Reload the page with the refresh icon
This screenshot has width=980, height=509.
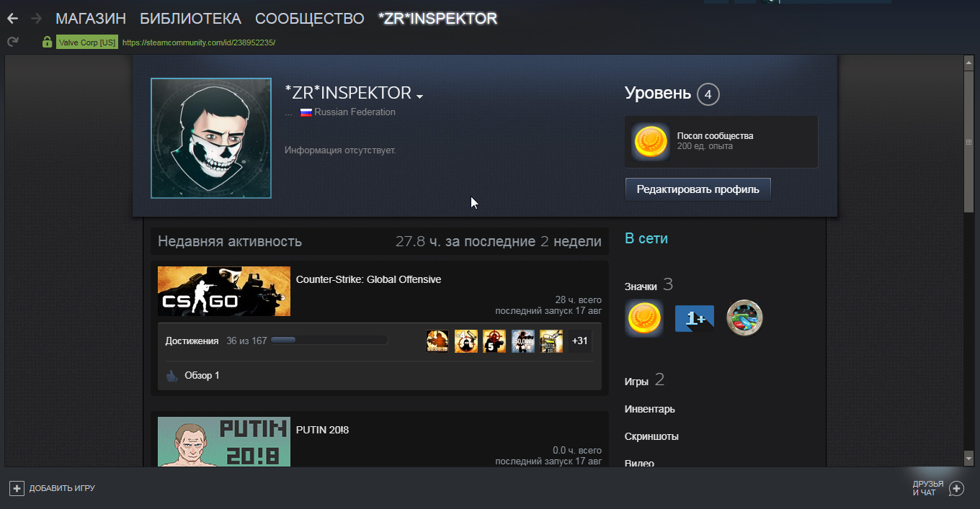point(12,42)
